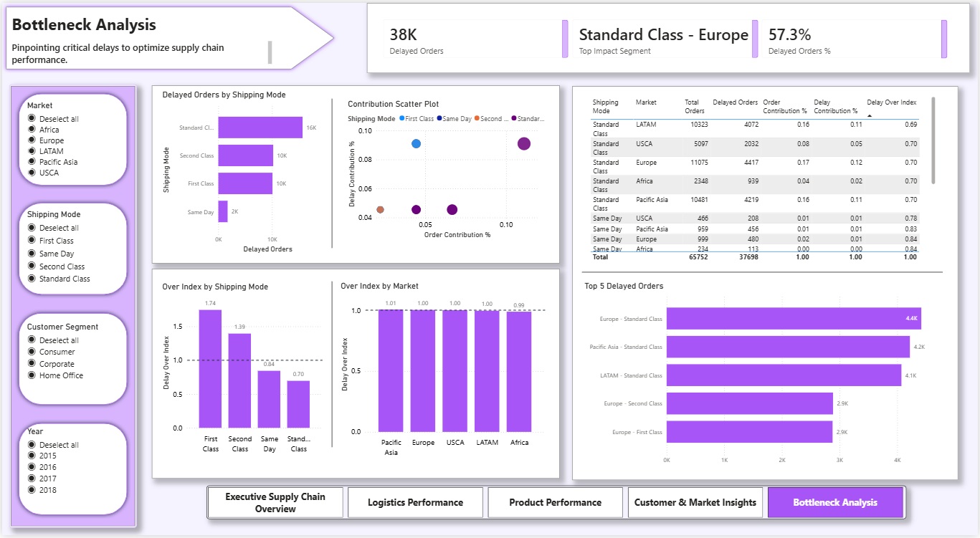The height and width of the screenshot is (538, 980).
Task: Switch to Product Performance tab
Action: click(555, 502)
